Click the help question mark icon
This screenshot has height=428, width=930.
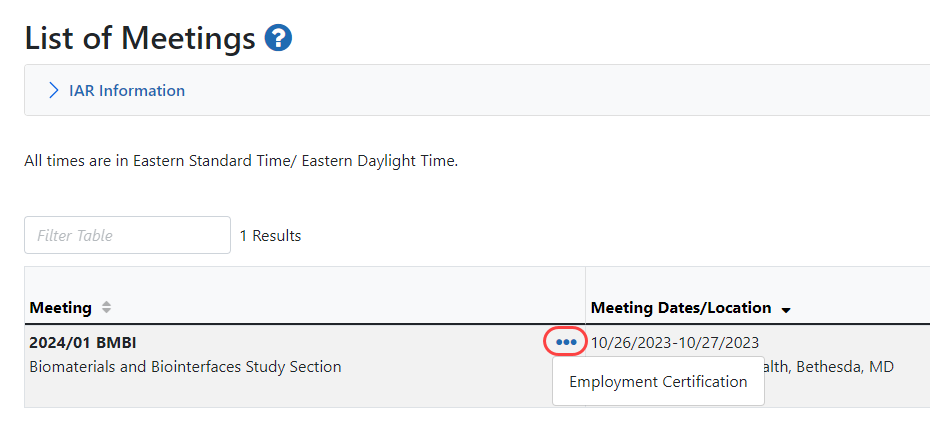(x=278, y=39)
